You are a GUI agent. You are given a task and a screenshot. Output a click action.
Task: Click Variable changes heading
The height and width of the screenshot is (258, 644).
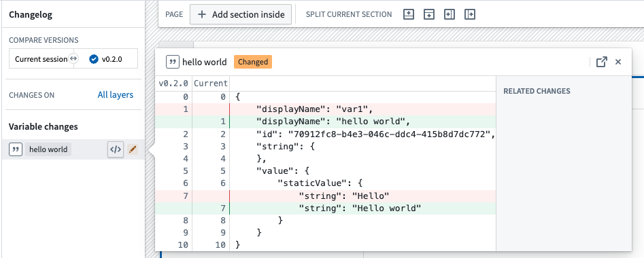coord(43,127)
